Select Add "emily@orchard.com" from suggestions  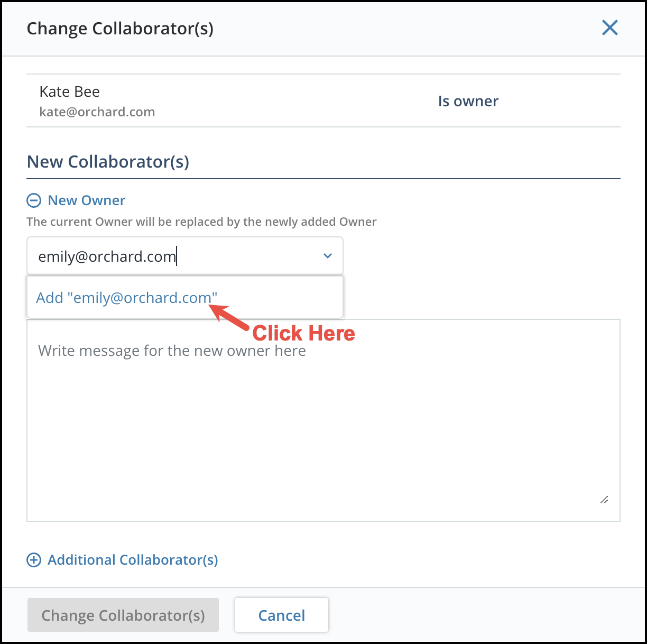pos(127,297)
